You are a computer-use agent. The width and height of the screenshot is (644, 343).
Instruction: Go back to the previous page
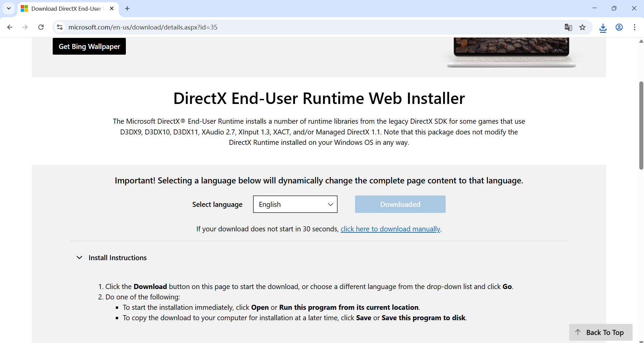tap(10, 27)
